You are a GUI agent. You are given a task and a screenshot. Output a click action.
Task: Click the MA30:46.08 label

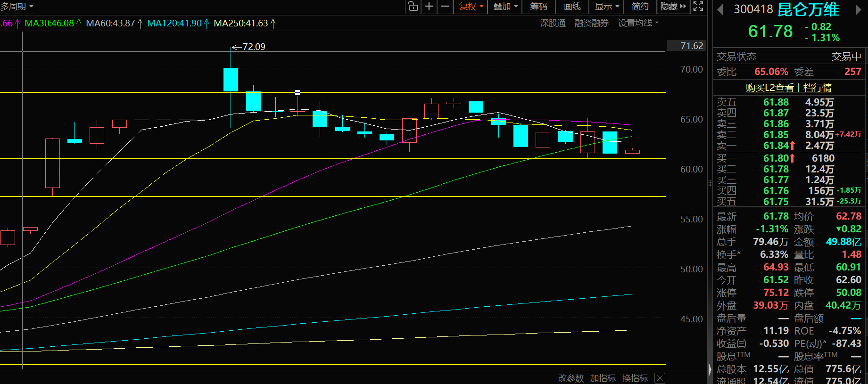click(49, 23)
